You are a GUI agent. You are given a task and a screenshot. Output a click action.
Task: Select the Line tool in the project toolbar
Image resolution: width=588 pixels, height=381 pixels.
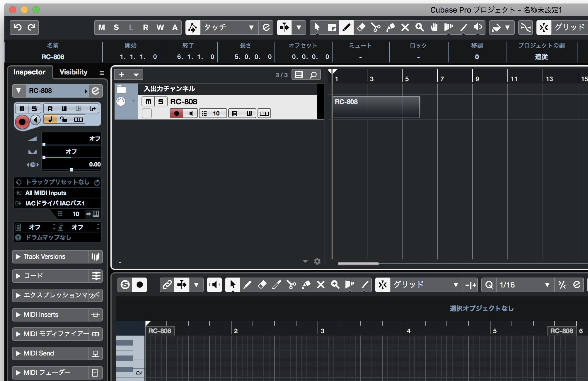pos(463,27)
